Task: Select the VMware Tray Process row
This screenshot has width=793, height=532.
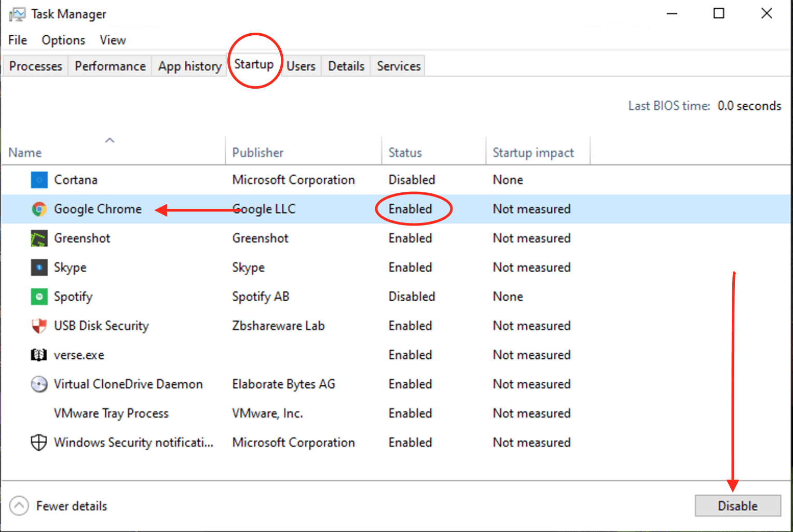Action: coord(111,414)
